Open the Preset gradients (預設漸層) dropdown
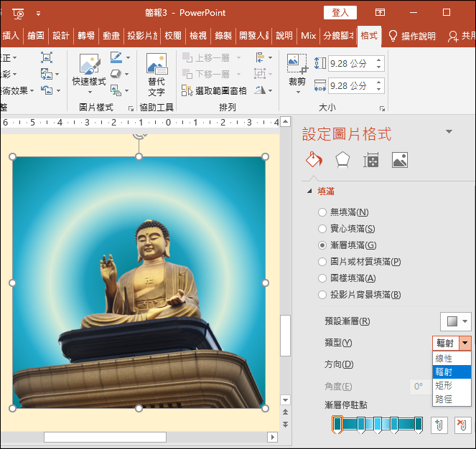Screen dimensions: 476x449 (456, 321)
